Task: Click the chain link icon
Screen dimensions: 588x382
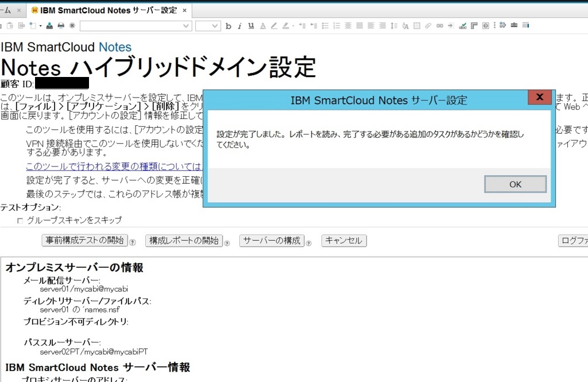Action: (439, 26)
